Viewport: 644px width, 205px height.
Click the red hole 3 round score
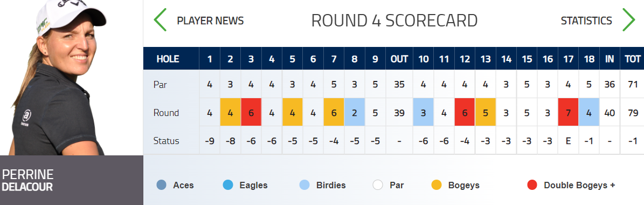tap(251, 112)
